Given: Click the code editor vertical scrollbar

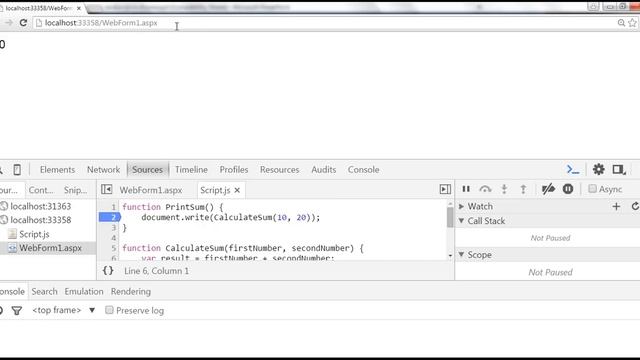Looking at the screenshot, I should tap(450, 218).
